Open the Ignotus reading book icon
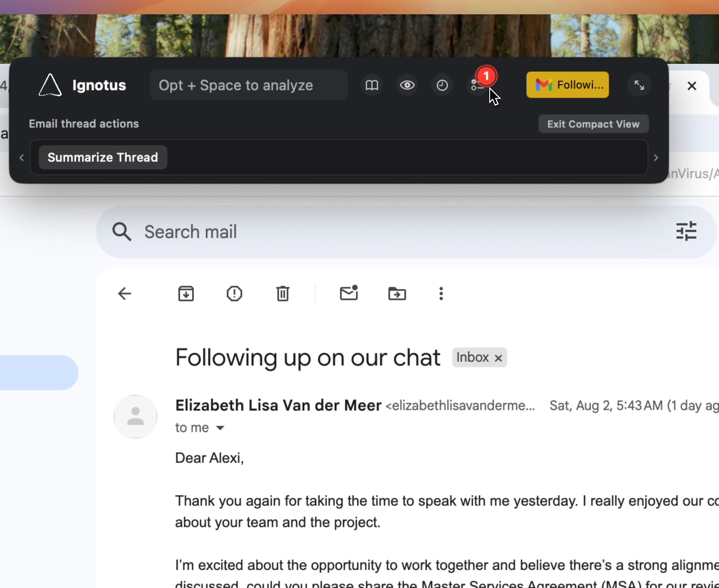Image resolution: width=719 pixels, height=588 pixels. 372,85
